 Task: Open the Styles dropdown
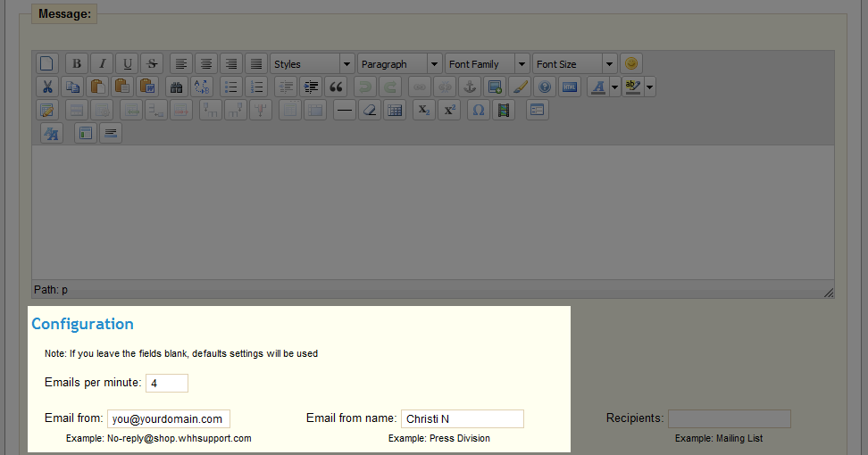(312, 63)
